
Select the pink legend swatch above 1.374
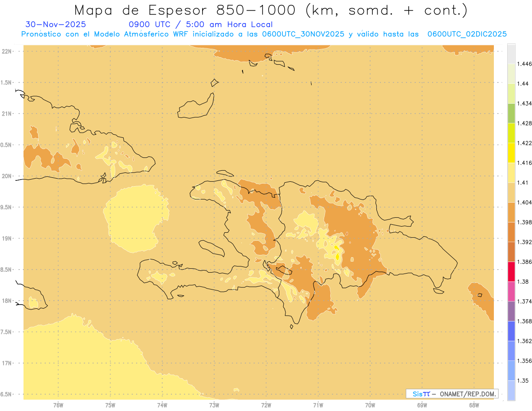[x=511, y=291]
